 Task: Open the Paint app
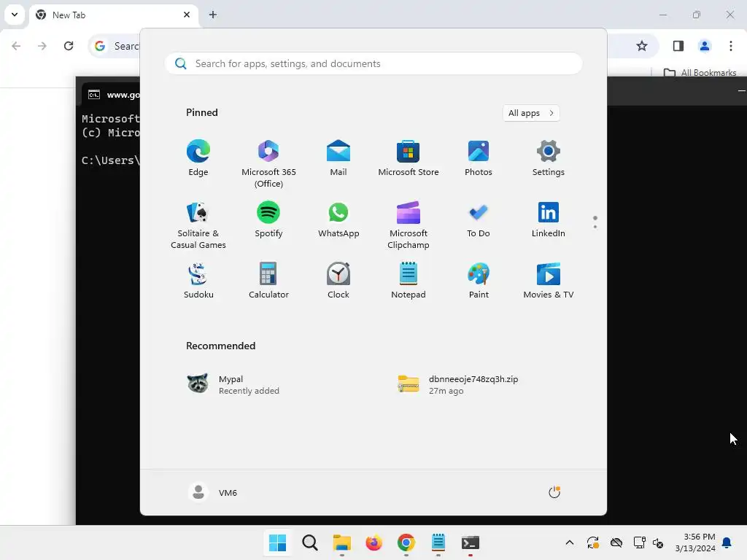479,281
